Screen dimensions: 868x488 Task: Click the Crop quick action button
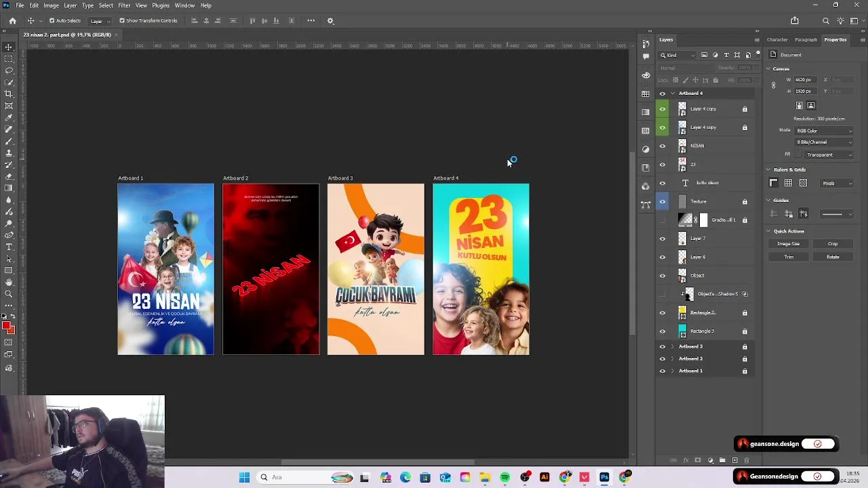click(x=833, y=244)
